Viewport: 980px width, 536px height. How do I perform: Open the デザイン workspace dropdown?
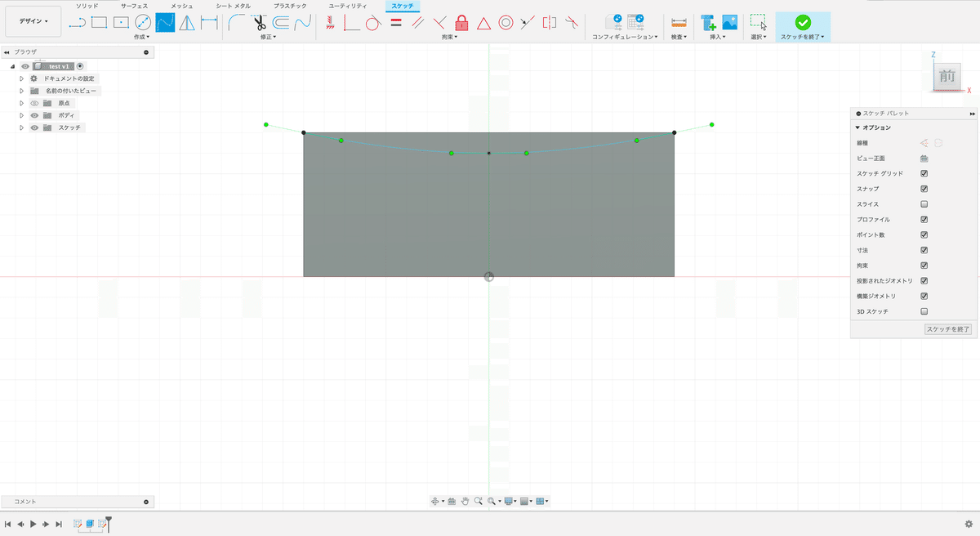point(33,21)
